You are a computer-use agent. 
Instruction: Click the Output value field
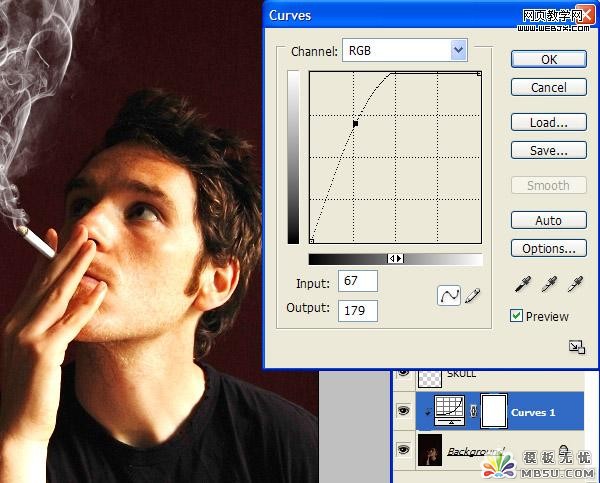pos(358,310)
